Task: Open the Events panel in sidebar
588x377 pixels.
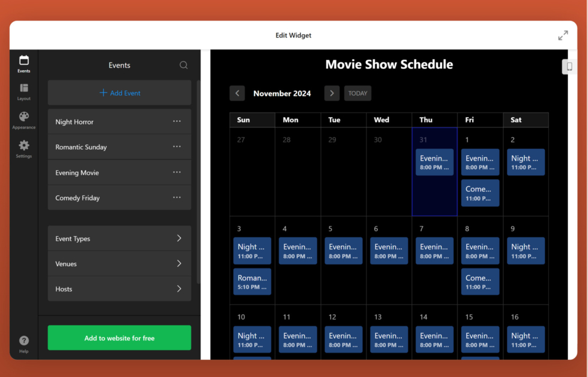Action: [24, 63]
